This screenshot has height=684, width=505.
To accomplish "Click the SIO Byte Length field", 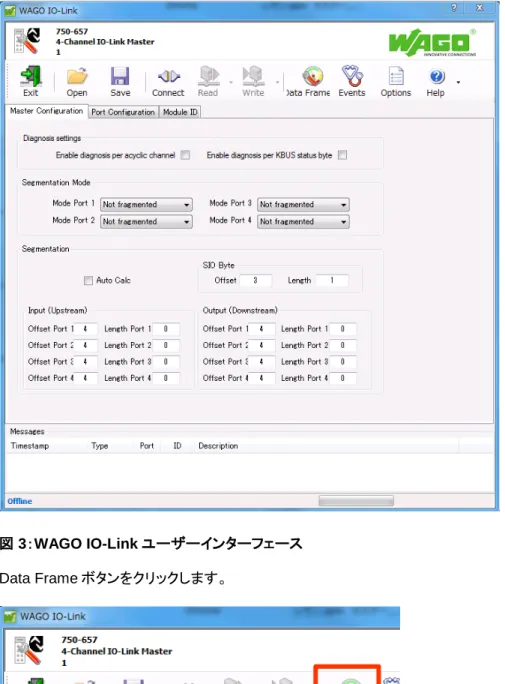I will click(x=332, y=280).
